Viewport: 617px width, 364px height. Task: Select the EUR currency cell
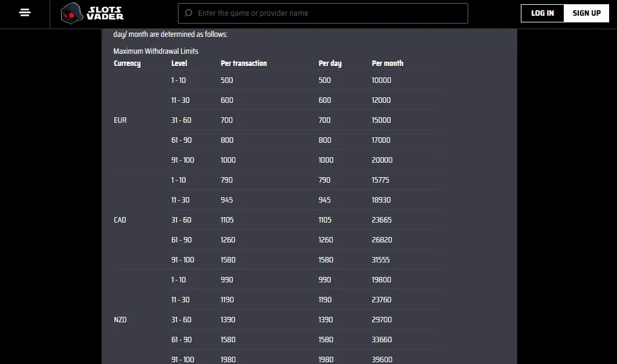click(x=120, y=120)
